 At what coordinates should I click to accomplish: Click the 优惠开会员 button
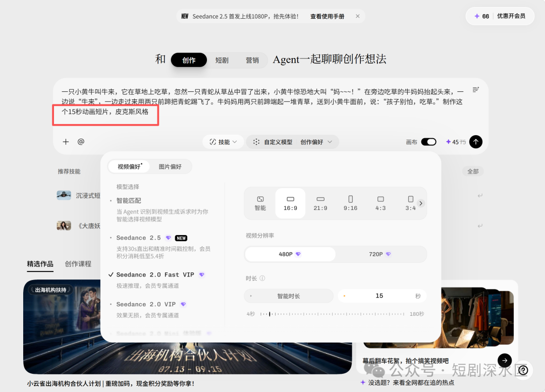tap(511, 16)
